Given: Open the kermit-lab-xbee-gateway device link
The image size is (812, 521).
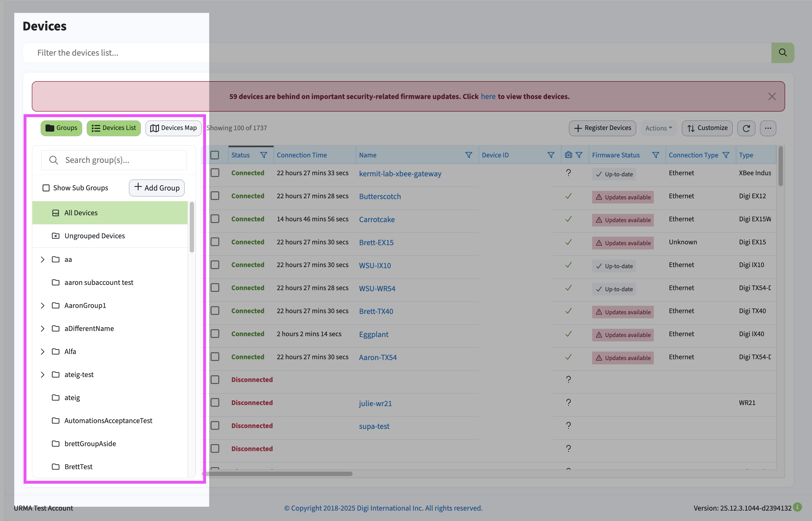Looking at the screenshot, I should (400, 174).
